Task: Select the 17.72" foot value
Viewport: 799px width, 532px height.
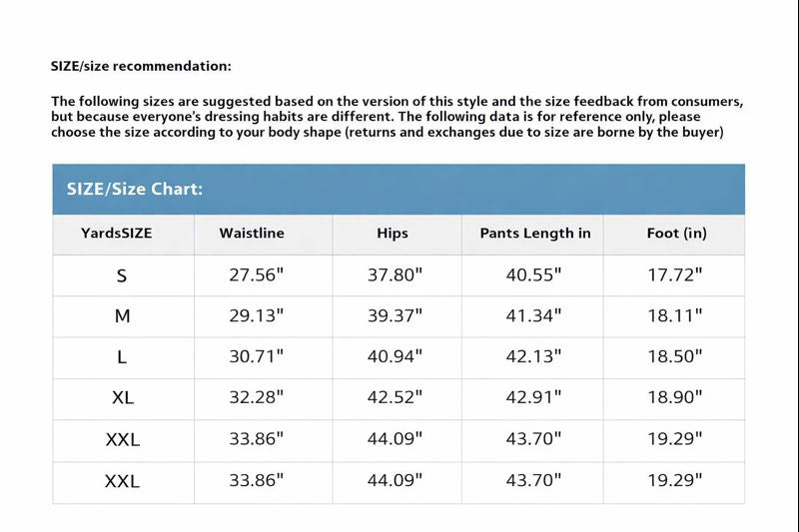Action: point(675,275)
